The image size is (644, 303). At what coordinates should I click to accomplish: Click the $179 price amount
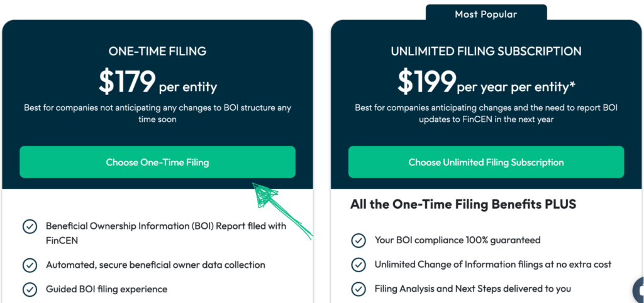(x=127, y=81)
